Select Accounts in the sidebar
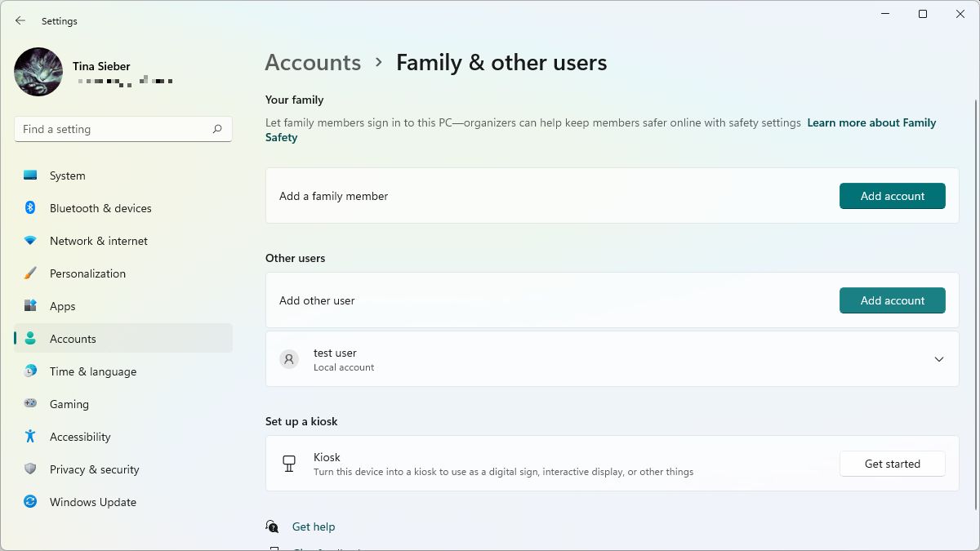The image size is (980, 551). [73, 339]
